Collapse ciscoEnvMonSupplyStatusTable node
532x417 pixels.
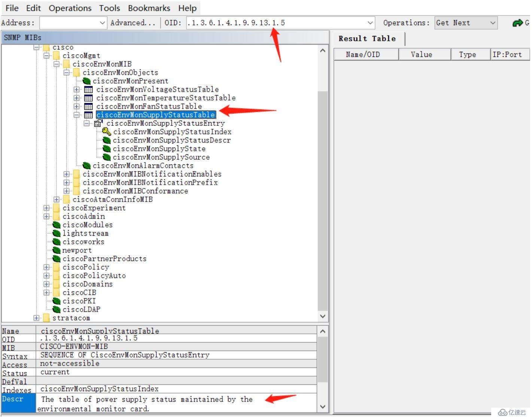77,115
